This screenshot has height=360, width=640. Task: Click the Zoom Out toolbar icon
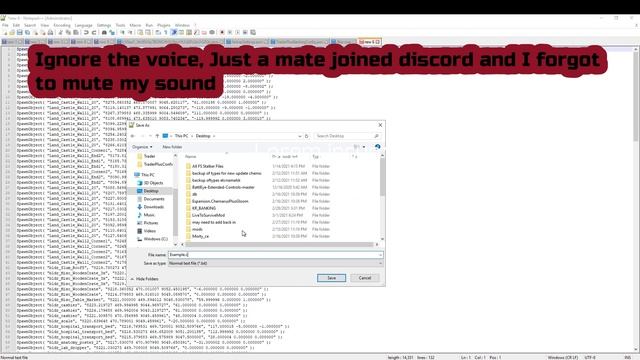point(130,32)
